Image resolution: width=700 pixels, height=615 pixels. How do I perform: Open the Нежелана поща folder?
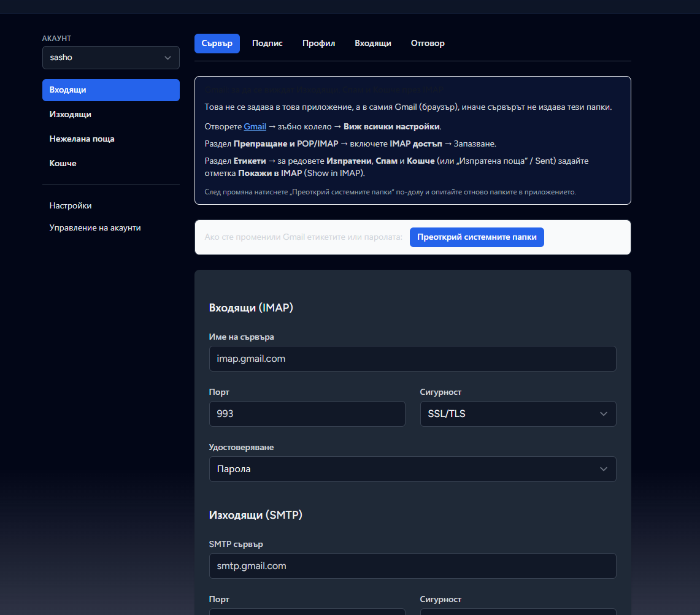click(x=111, y=139)
